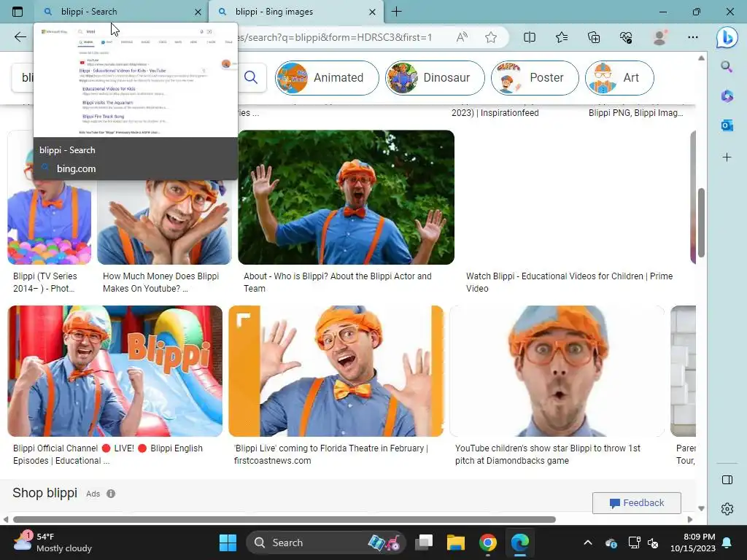Screen dimensions: 747x560
Task: Click 'YouTube children's show star Blippi' caption
Action: tap(547, 454)
